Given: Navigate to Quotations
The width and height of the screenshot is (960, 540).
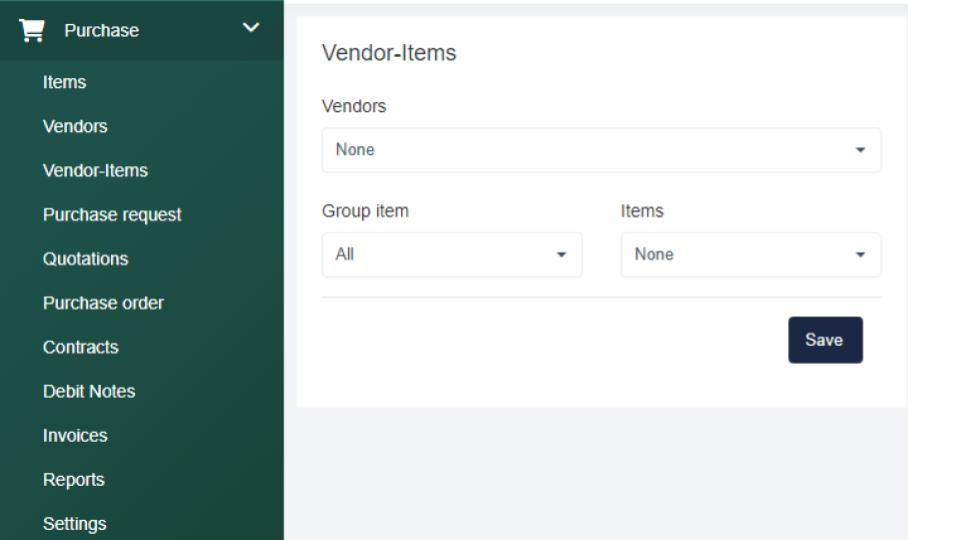Looking at the screenshot, I should (x=85, y=258).
